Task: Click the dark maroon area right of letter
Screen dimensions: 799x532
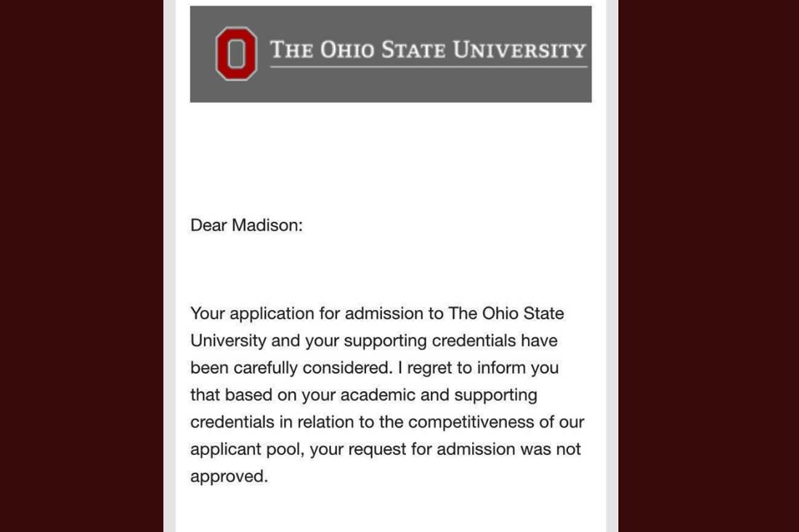Action: point(708,266)
